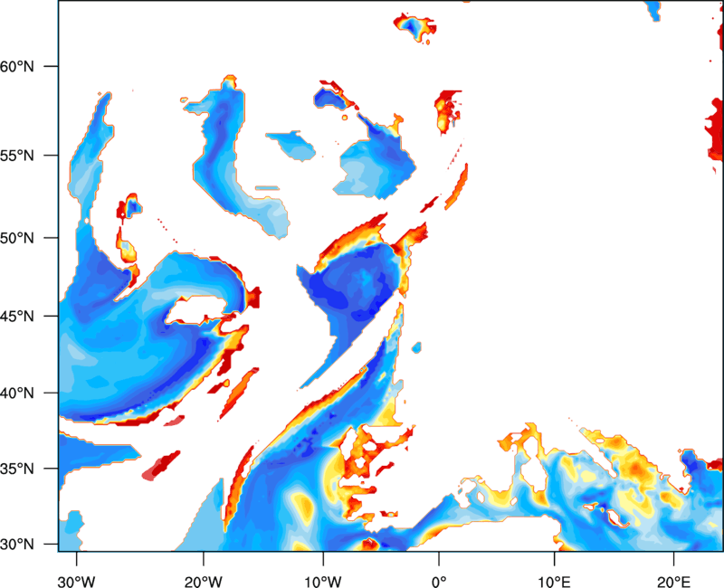The width and height of the screenshot is (724, 588).
Task: Click the 60°N latitude label
Action: pos(17,66)
